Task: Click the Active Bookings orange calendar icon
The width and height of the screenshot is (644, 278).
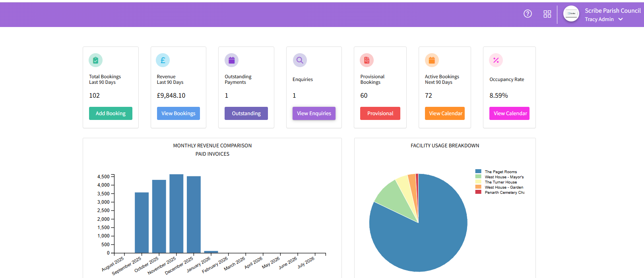Action: point(431,60)
